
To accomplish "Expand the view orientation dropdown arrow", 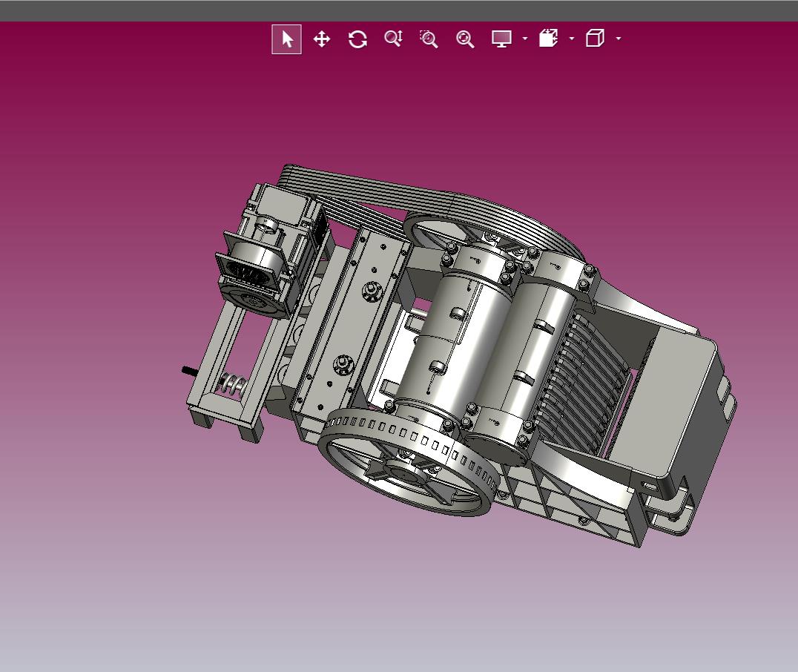I will [619, 38].
